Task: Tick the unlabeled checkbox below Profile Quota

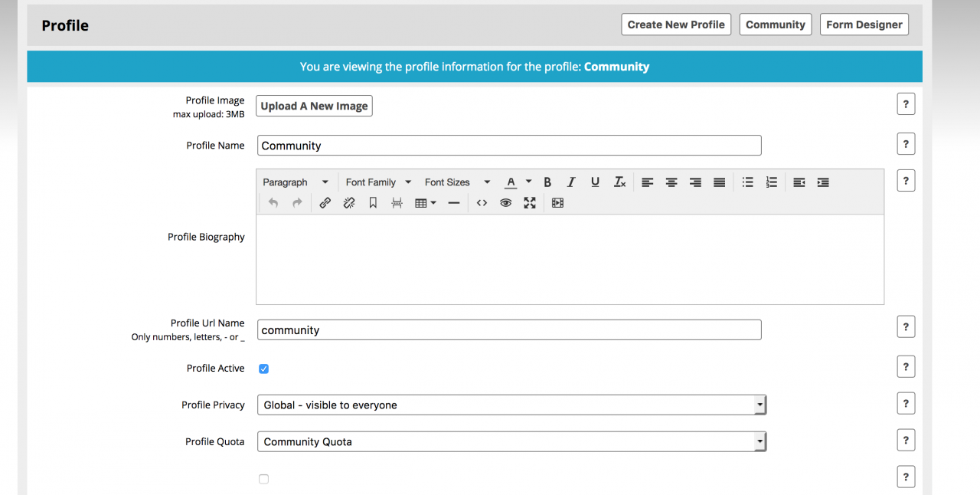Action: 263,479
